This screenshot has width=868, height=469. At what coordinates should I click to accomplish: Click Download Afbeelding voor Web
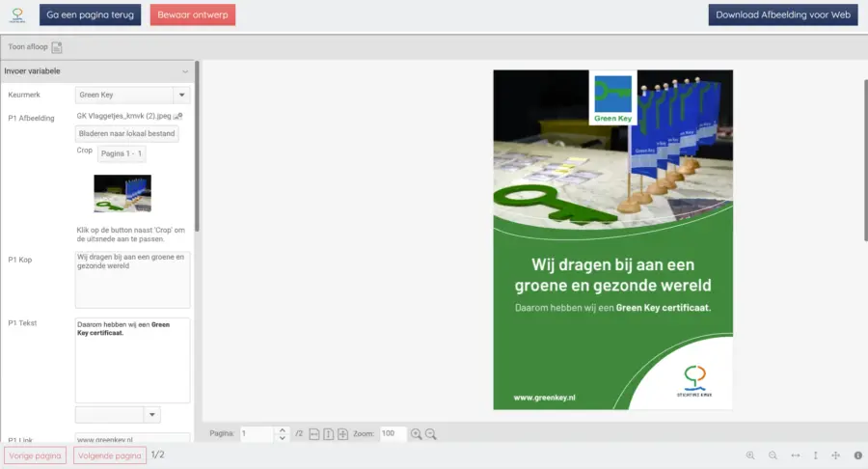(x=782, y=14)
